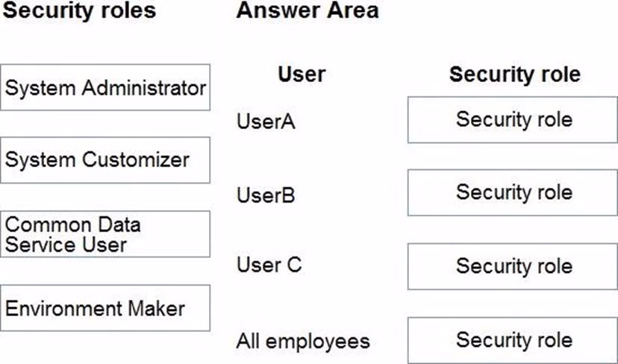Select the Security role slot beside UserB
Viewport: 618px width, 364px height.
514,192
